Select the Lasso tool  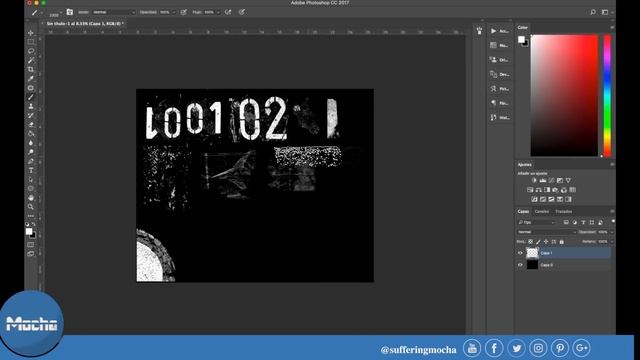(31, 51)
